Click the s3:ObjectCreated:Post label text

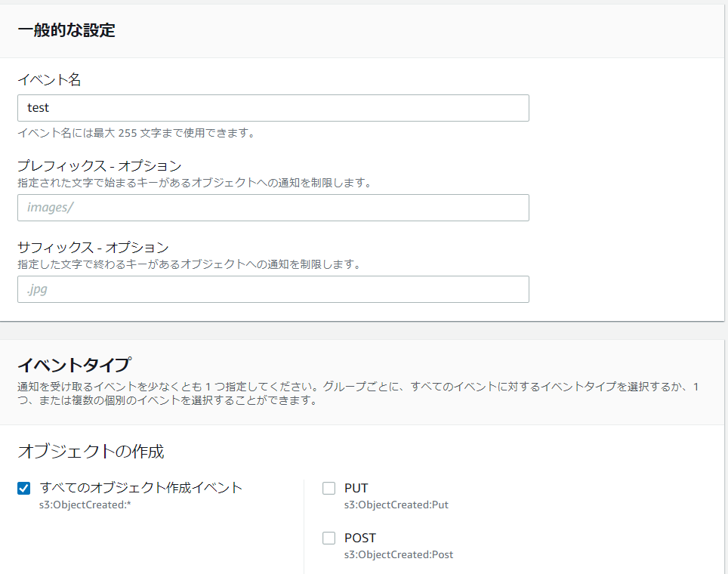pos(398,554)
